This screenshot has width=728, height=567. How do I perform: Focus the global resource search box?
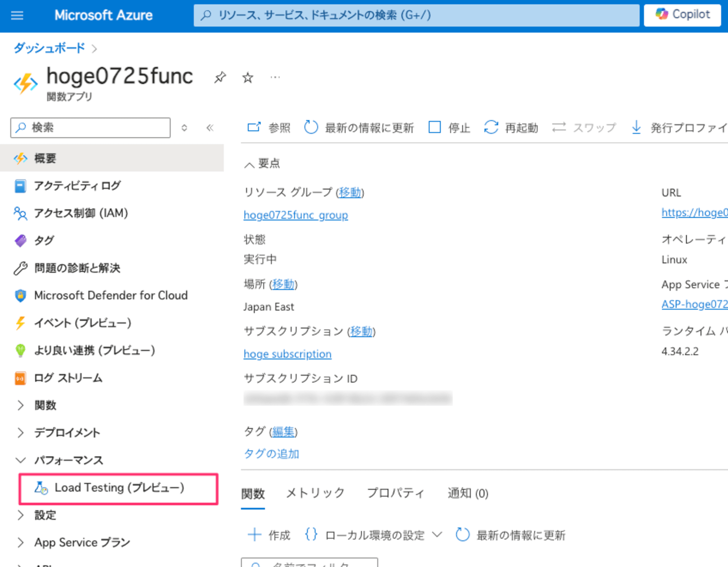416,15
